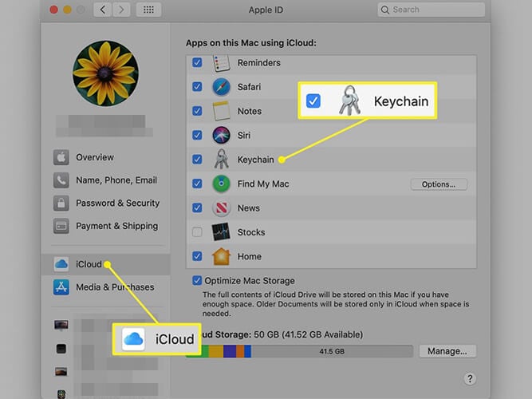Viewport: 532px width, 399px height.
Task: Select iCloud in the sidebar
Action: click(106, 264)
